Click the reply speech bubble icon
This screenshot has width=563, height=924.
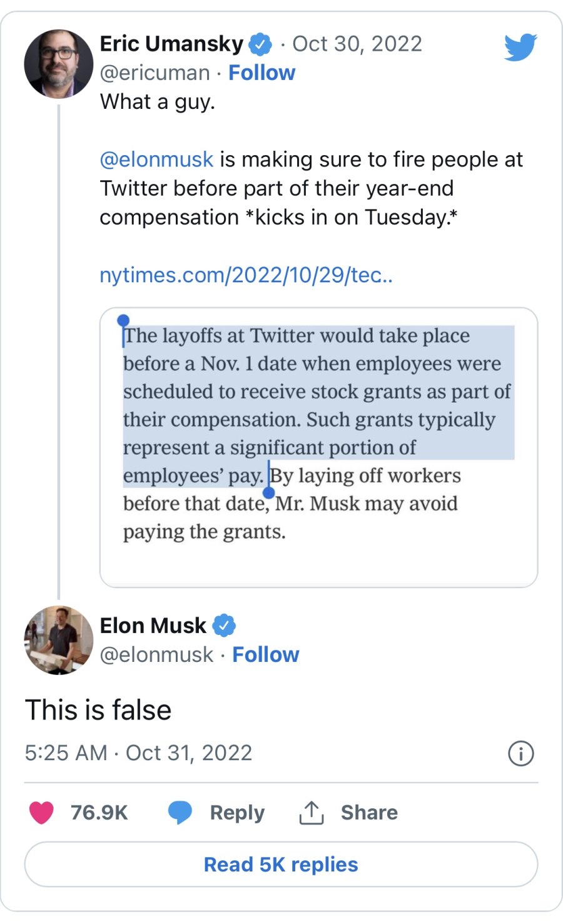180,812
